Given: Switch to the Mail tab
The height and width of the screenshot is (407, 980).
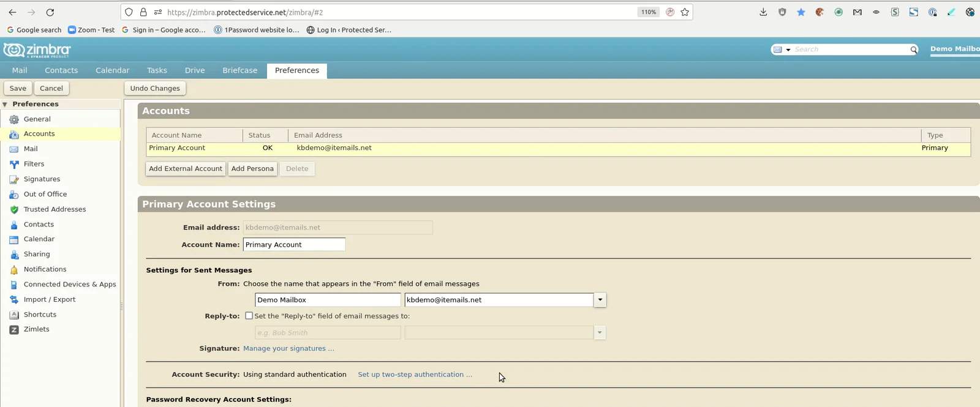Looking at the screenshot, I should pyautogui.click(x=20, y=70).
